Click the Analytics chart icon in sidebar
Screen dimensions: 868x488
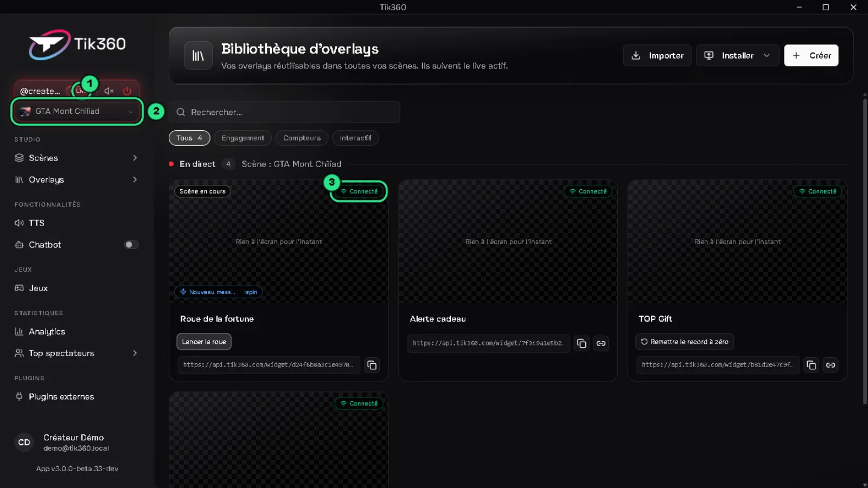tap(19, 331)
